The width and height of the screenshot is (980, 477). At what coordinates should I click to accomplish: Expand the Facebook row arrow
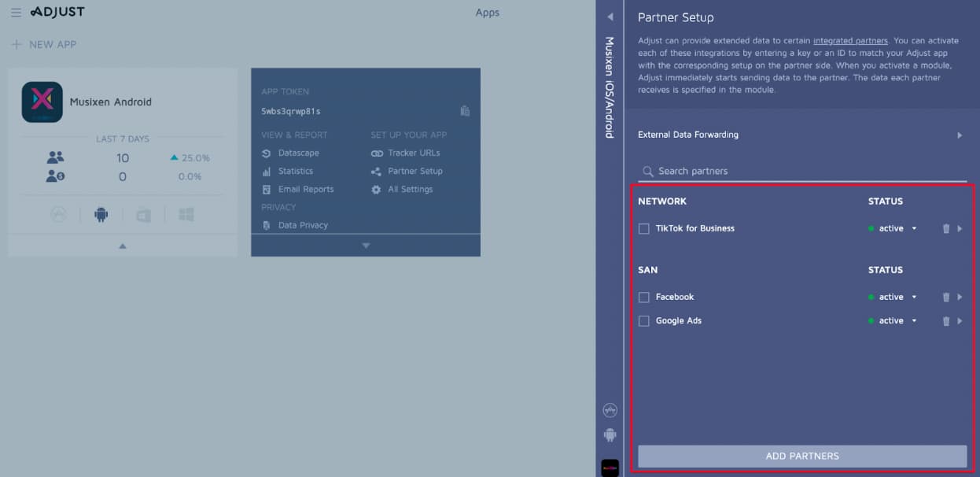[x=960, y=297]
